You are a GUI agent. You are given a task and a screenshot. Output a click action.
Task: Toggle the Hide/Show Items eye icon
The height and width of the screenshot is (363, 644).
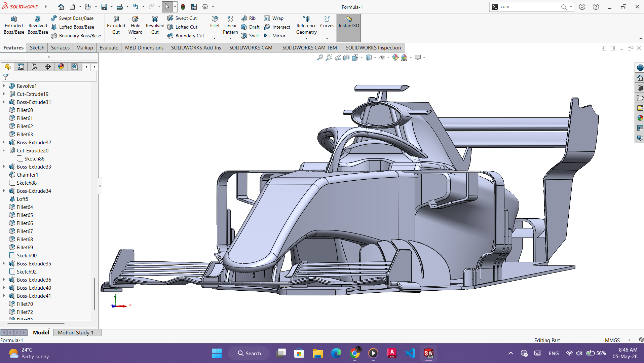382,58
